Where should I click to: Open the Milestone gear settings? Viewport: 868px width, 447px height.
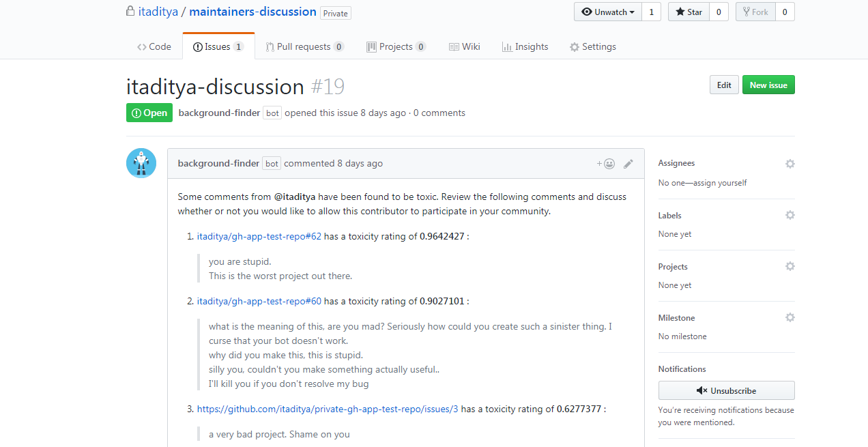point(790,317)
